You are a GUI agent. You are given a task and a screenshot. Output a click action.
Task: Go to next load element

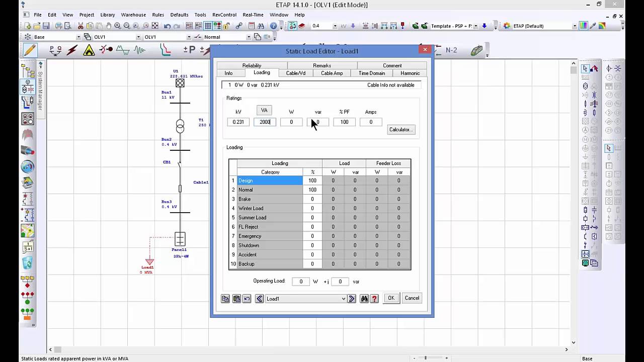click(x=352, y=299)
